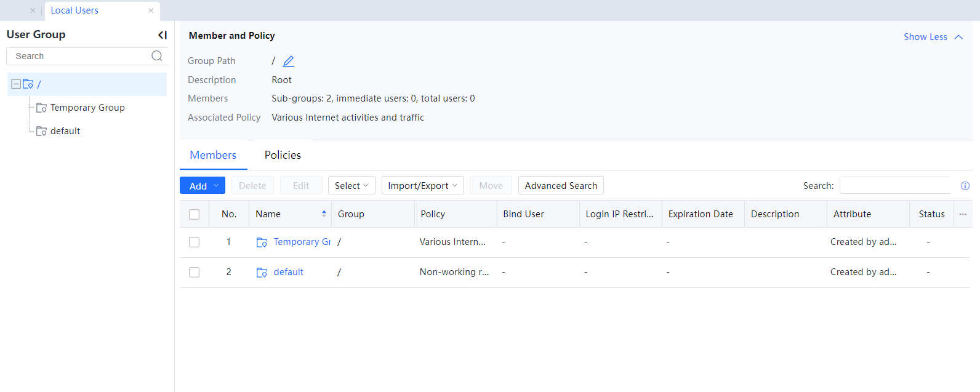
Task: Select Temporary Group in the sidebar tree
Action: 87,108
